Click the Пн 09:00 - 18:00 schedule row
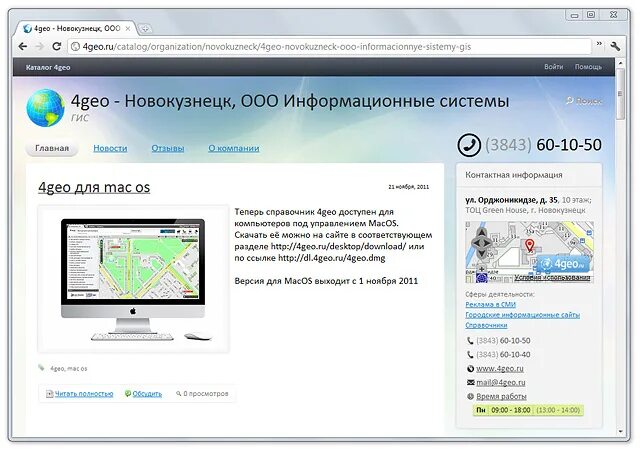 [528, 410]
